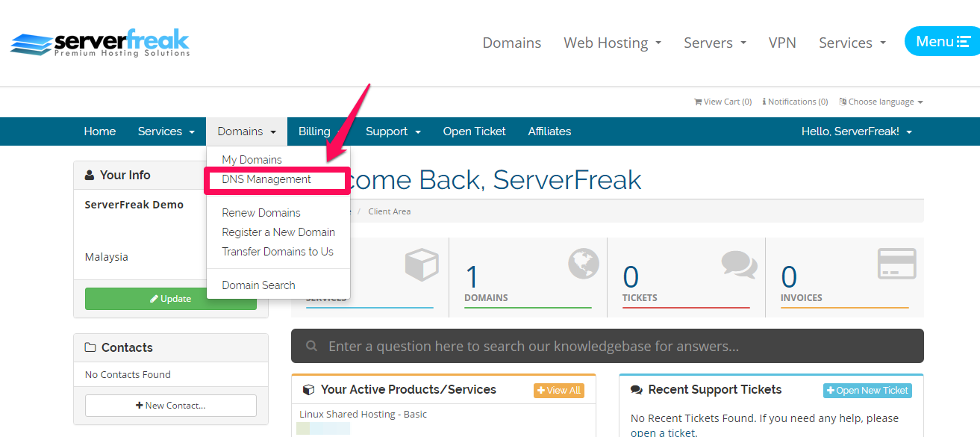Click the orange View All button
980x437 pixels.
click(x=559, y=390)
